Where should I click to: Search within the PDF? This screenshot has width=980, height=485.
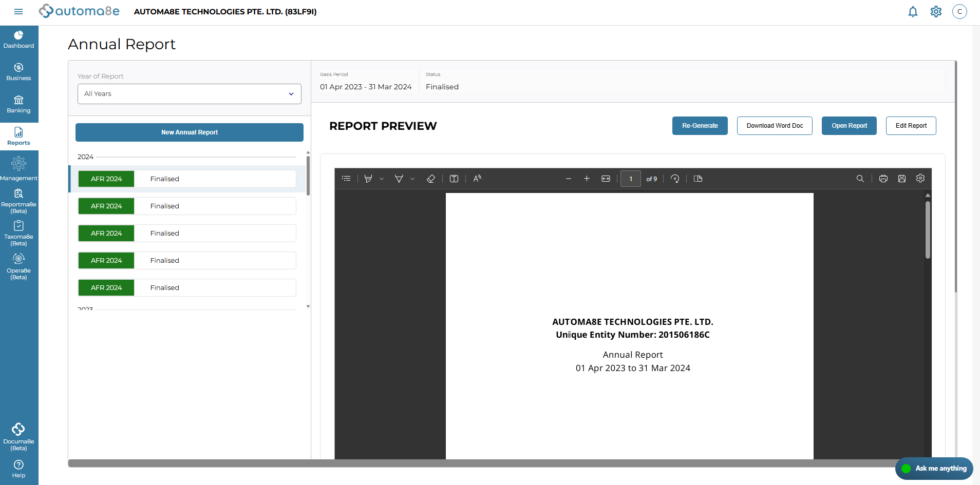[860, 179]
